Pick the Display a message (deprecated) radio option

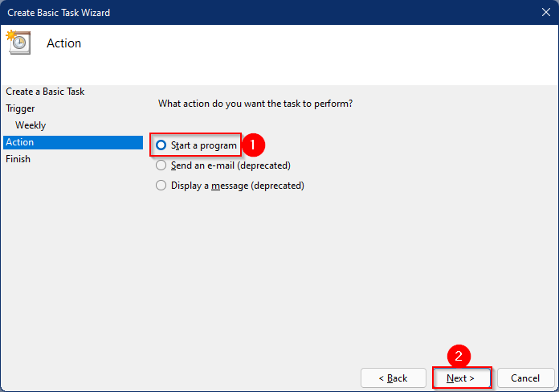pos(161,185)
